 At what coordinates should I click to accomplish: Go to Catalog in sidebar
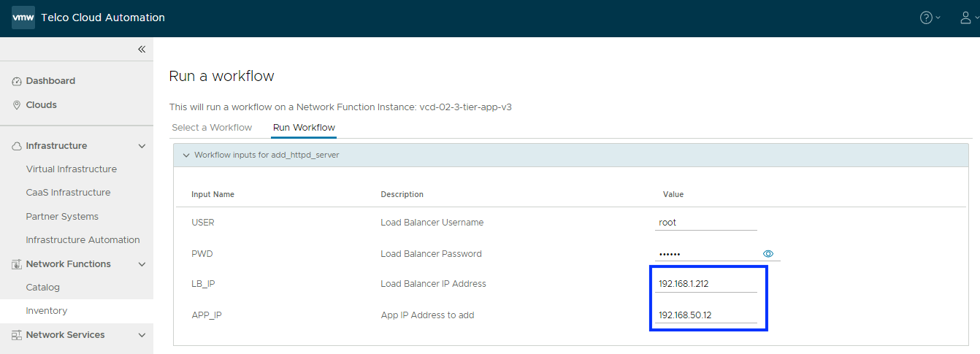[42, 288]
